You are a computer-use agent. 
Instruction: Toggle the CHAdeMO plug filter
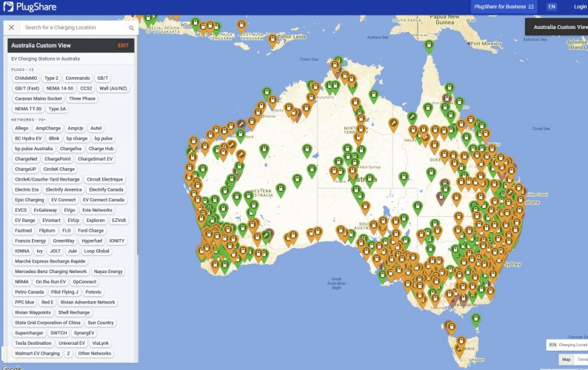[x=26, y=78]
